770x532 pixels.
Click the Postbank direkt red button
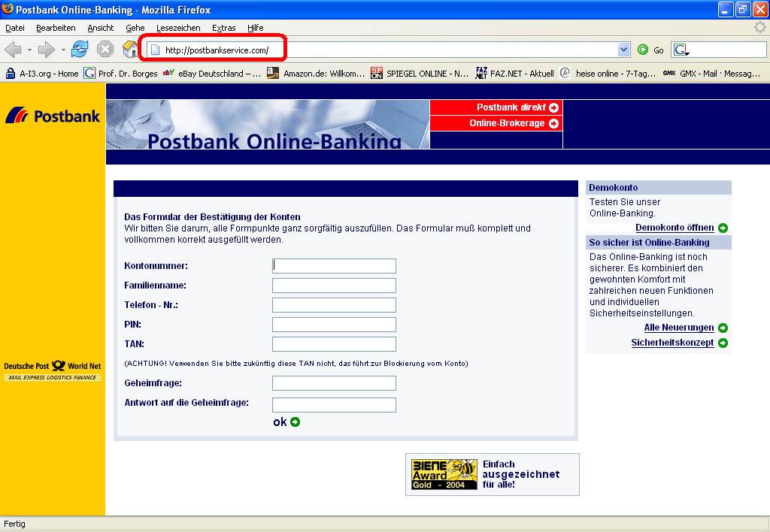tap(496, 107)
